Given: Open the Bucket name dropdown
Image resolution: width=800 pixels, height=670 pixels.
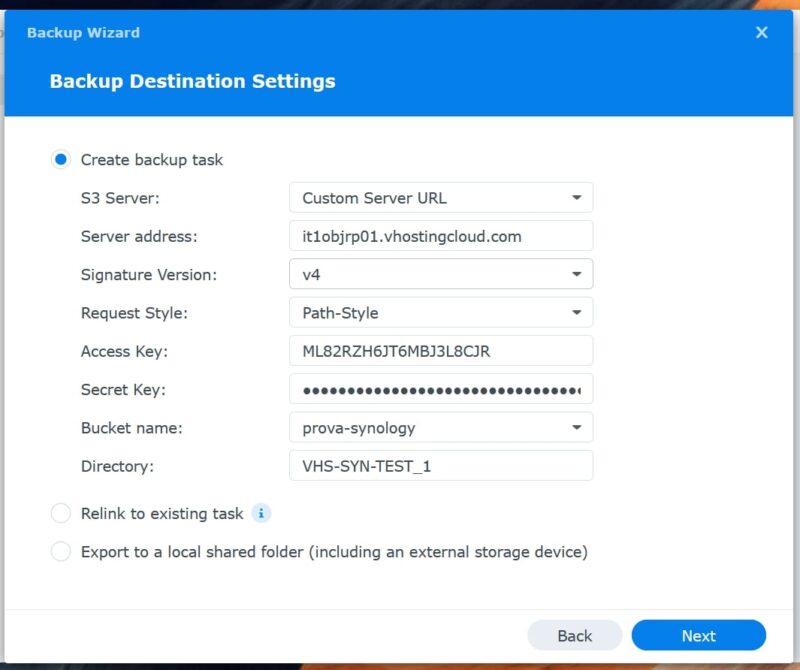Looking at the screenshot, I should click(441, 427).
